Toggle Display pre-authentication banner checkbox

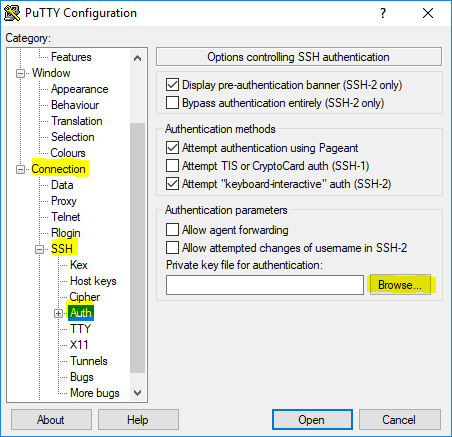[x=172, y=85]
